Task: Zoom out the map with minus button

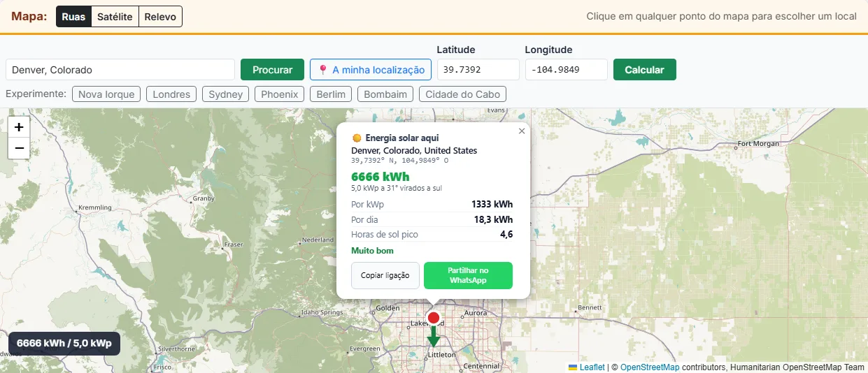Action: pos(19,148)
